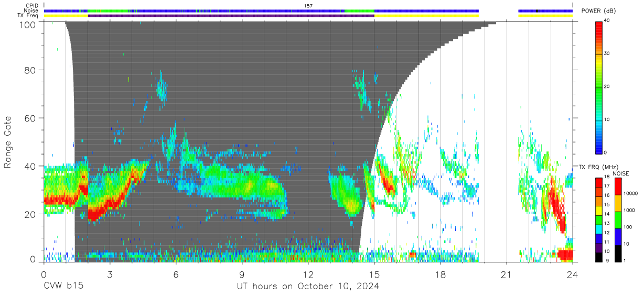Click the x-axis tick label 18
Image resolution: width=644 pixels, height=297 pixels.
tap(441, 274)
